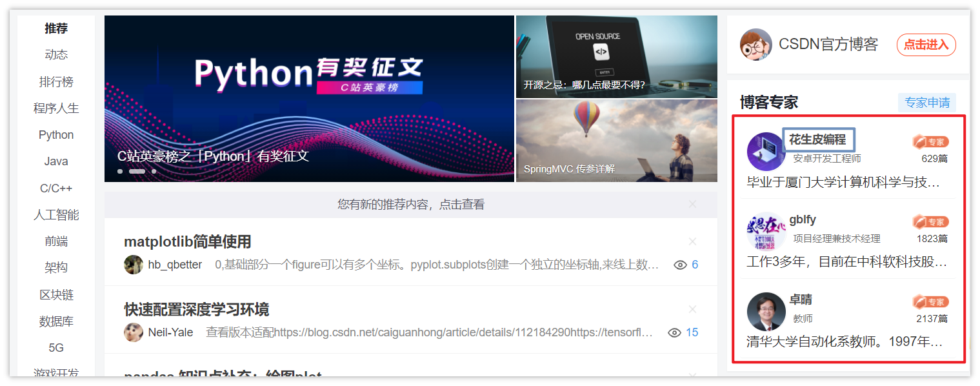Click 教师 job title under 卓晴
This screenshot has height=386, width=980.
(x=803, y=319)
